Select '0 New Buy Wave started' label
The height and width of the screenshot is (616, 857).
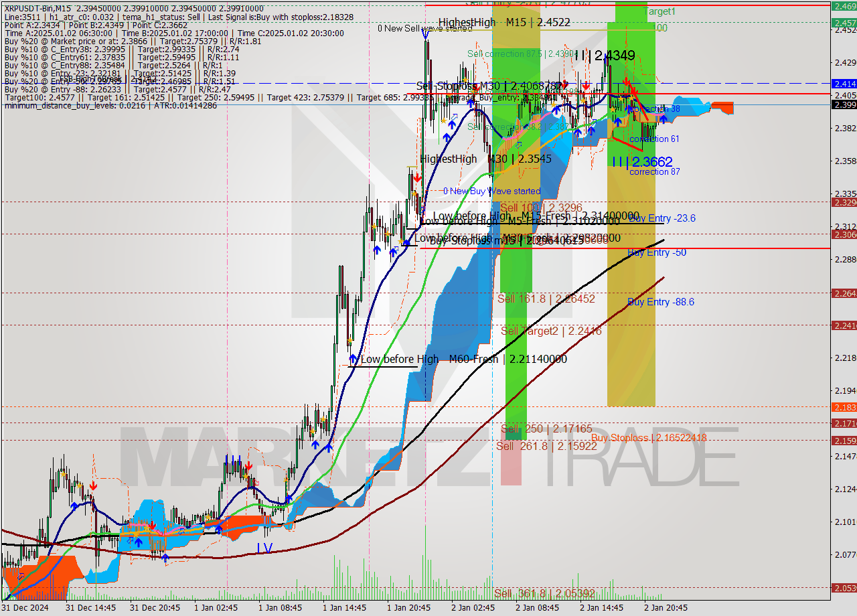(491, 191)
